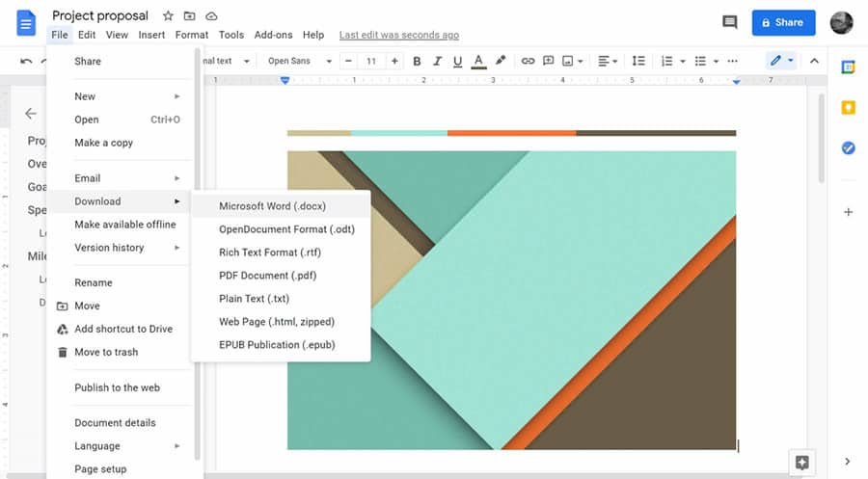The width and height of the screenshot is (868, 479).
Task: Expand the Email submenu
Action: click(122, 178)
